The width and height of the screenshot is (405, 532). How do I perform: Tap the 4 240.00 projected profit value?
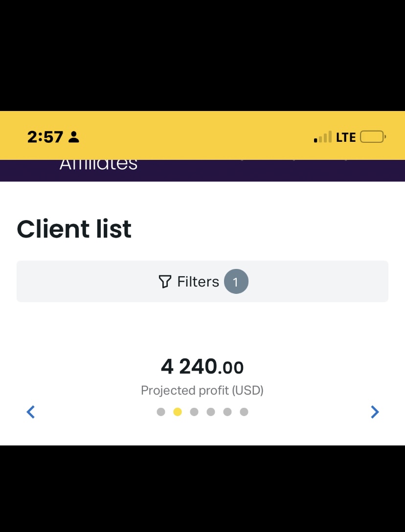click(202, 366)
